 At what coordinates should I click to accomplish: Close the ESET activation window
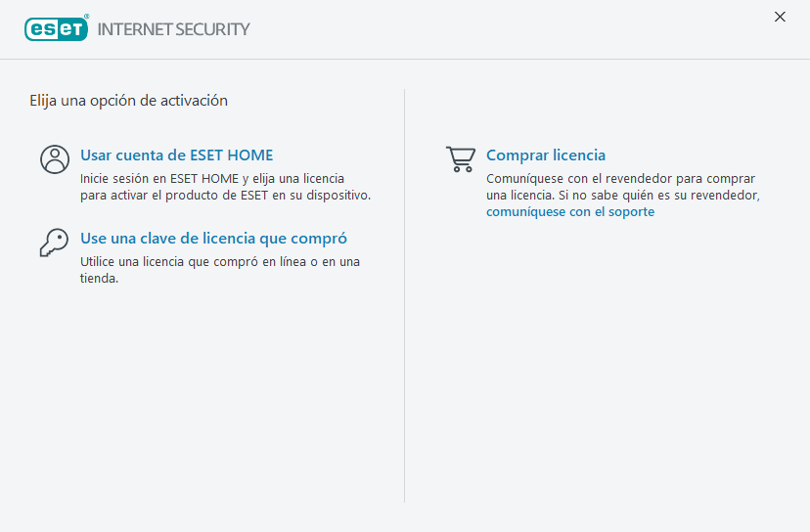pos(780,17)
